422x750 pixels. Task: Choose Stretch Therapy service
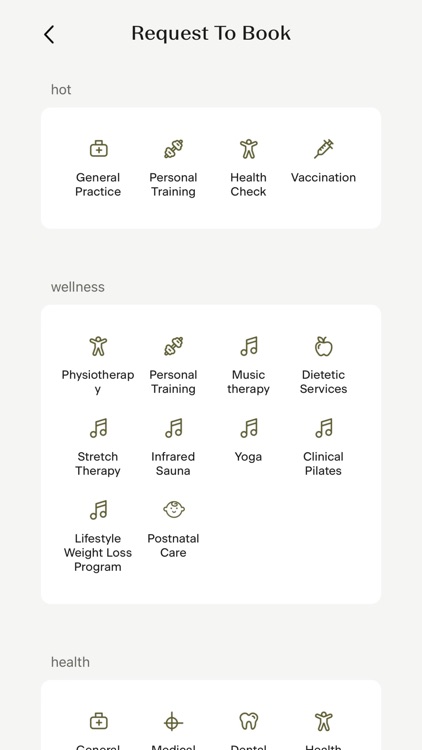click(98, 447)
